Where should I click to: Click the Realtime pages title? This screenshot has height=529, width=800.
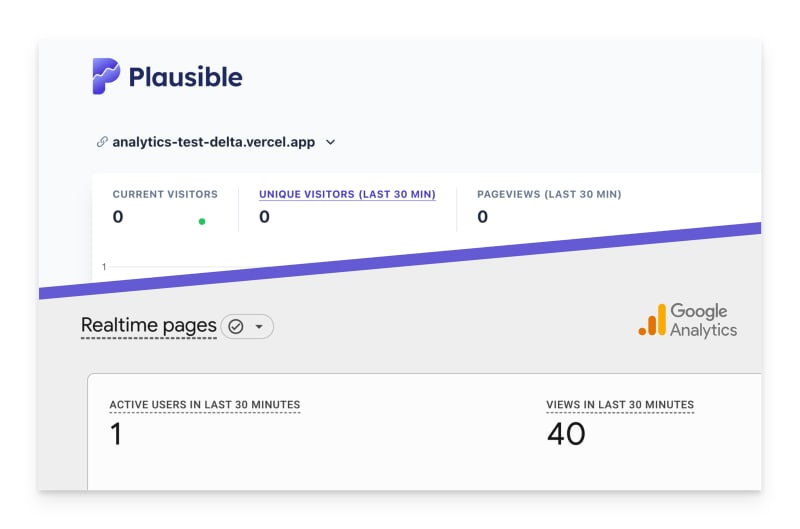pyautogui.click(x=148, y=326)
